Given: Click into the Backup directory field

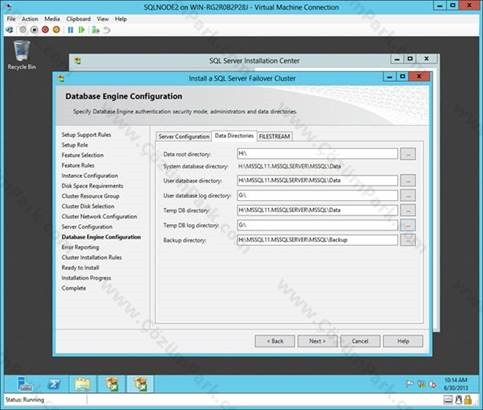Looking at the screenshot, I should pyautogui.click(x=317, y=240).
